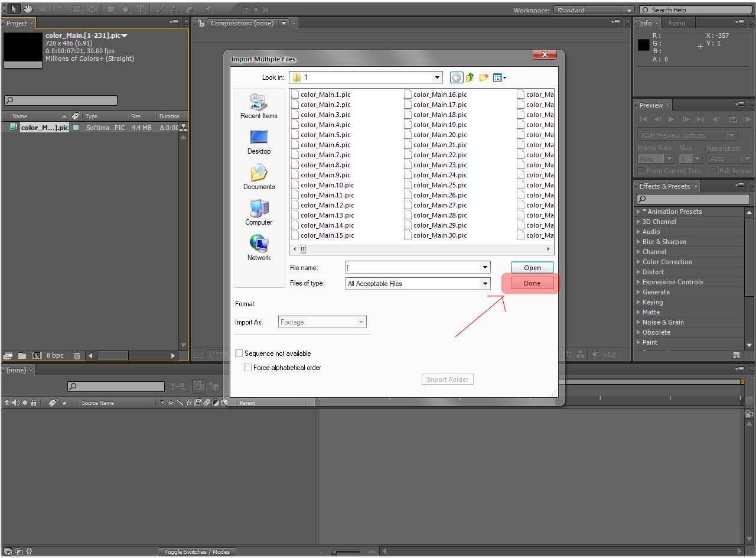Click the File name input field
The height and width of the screenshot is (558, 756).
[413, 268]
